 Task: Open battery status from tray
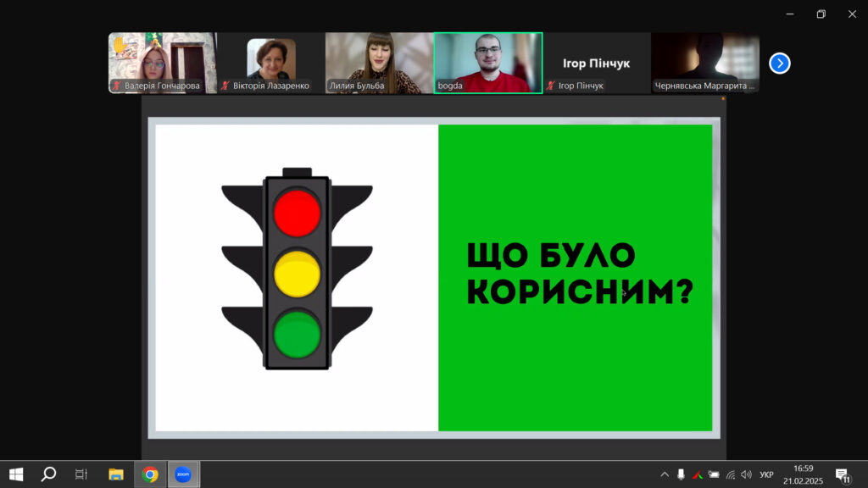pos(714,474)
